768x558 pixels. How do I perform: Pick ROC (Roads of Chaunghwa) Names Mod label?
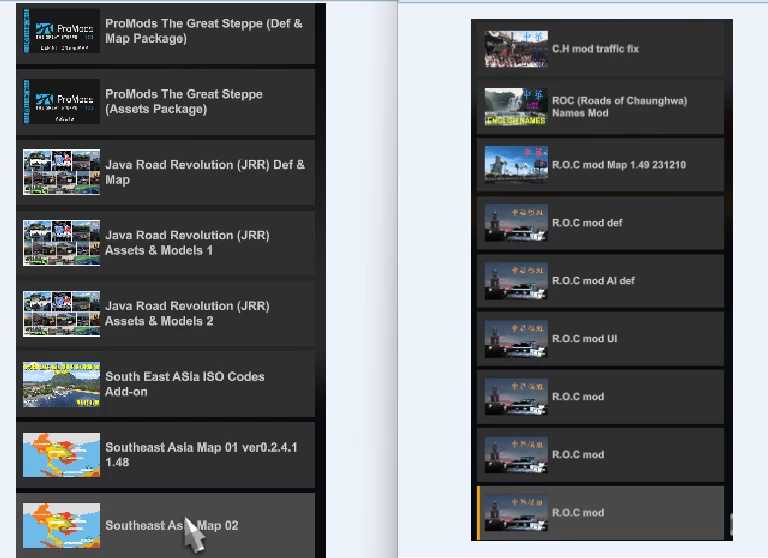pos(619,107)
